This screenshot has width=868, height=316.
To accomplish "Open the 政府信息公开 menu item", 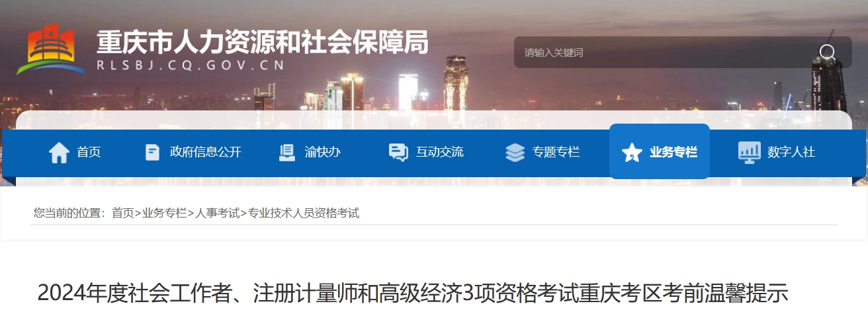I will (206, 152).
